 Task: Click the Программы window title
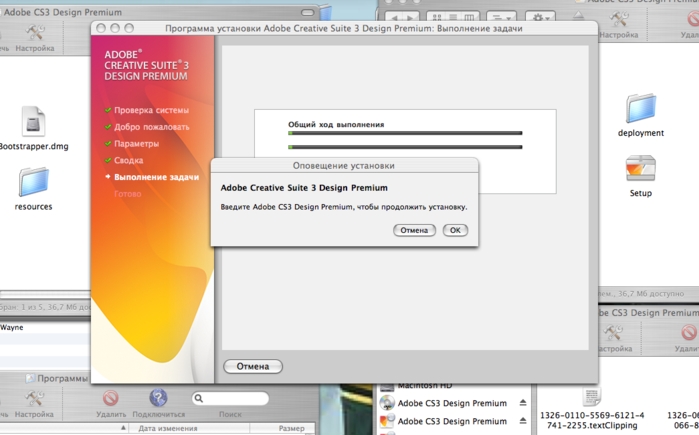coord(62,378)
